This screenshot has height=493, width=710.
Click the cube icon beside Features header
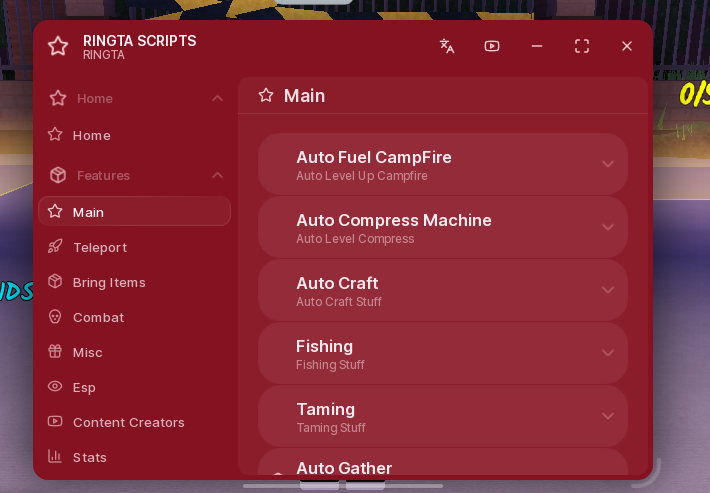[x=58, y=175]
